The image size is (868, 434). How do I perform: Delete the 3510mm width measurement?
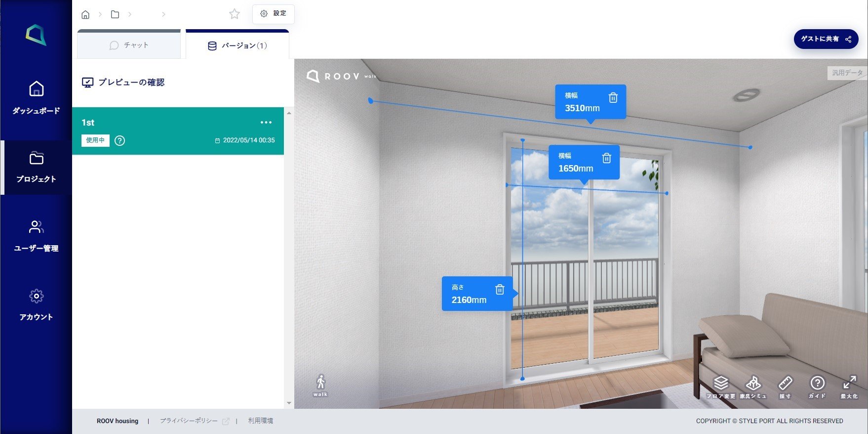(613, 98)
